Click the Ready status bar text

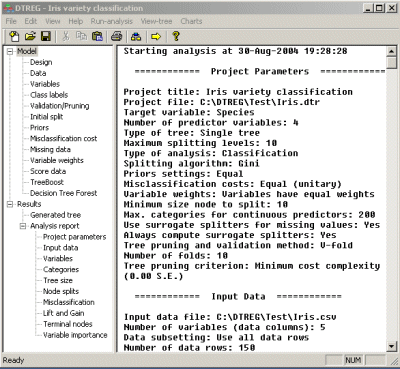13,360
